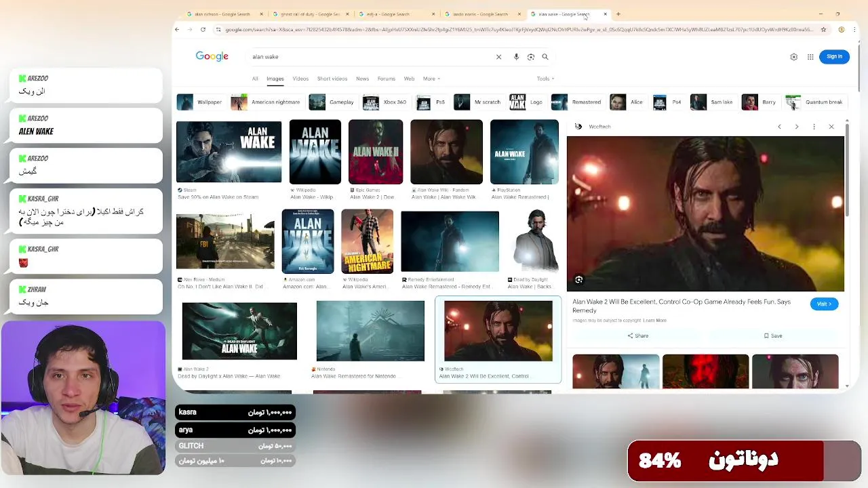Screen dimensions: 868x488
Task: Apply the Mr scratch filter chip
Action: (478, 102)
